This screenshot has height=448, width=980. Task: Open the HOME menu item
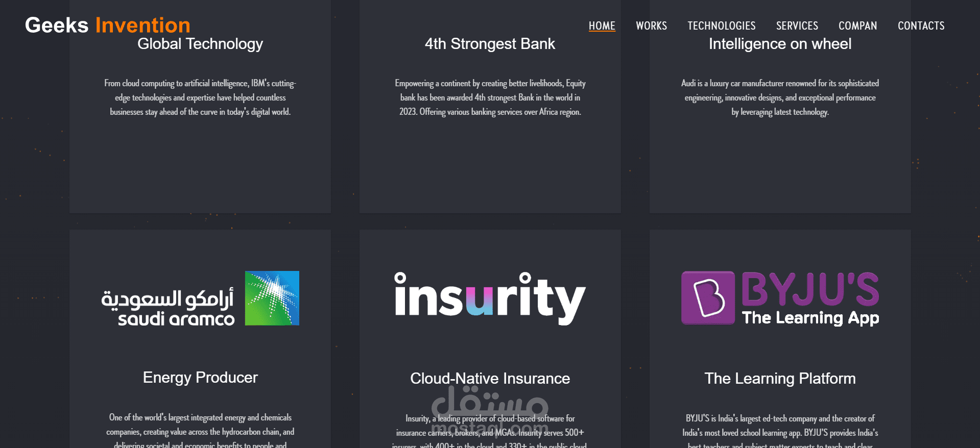[x=602, y=26]
